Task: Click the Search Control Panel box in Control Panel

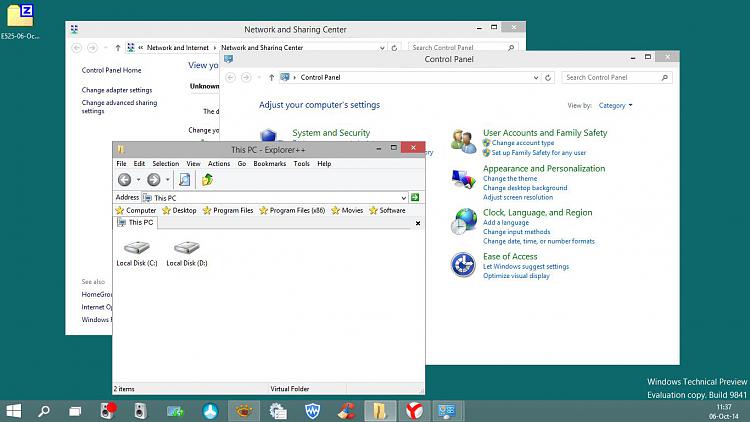Action: coord(617,78)
